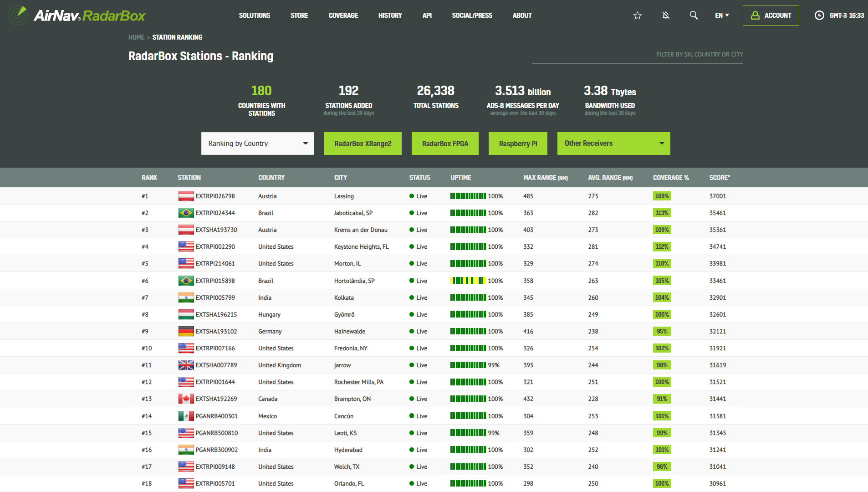Click the city cell 'Krems an der Donau'
Viewport: 868px width, 492px height.
click(361, 230)
